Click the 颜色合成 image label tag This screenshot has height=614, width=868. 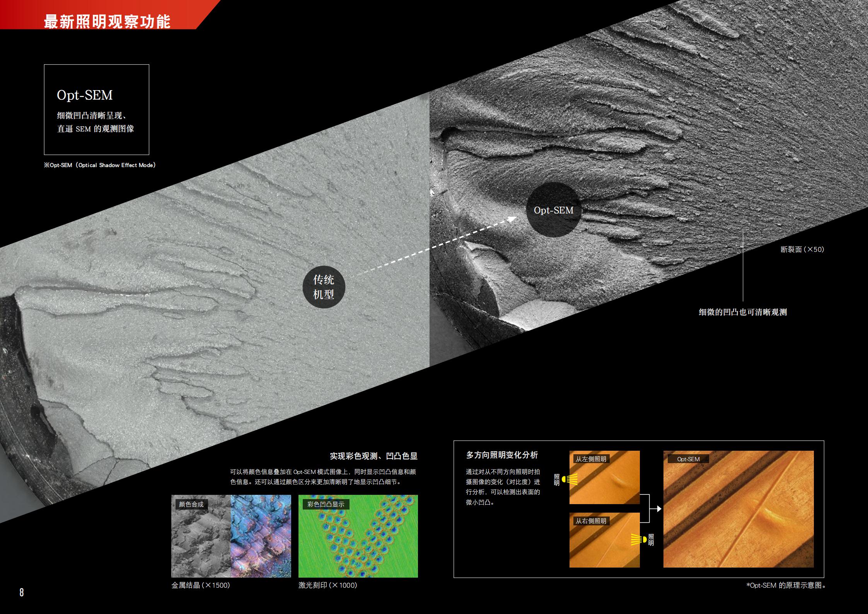coord(191,504)
